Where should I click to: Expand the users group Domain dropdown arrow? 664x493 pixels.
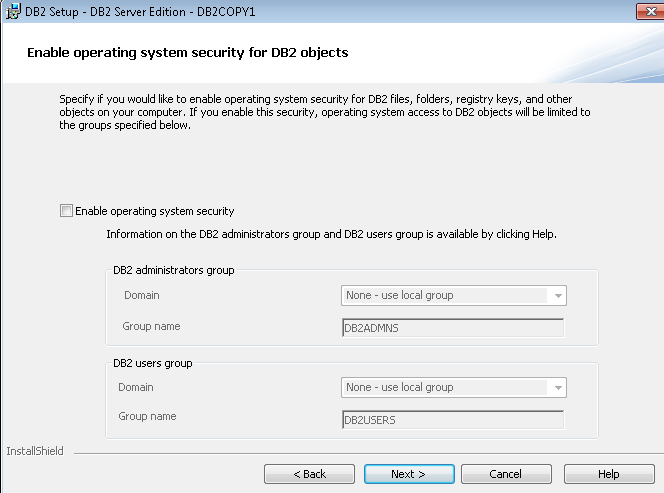(x=558, y=388)
